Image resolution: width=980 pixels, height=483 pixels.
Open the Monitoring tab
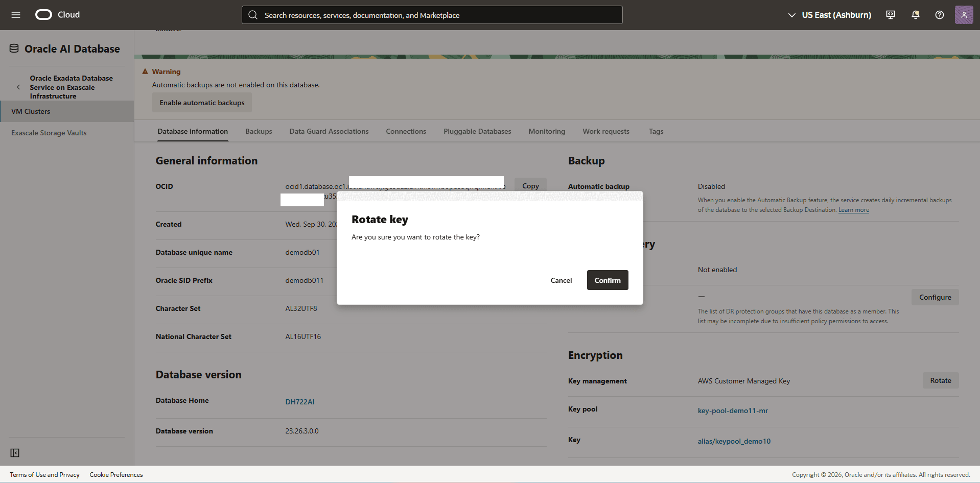pyautogui.click(x=547, y=131)
